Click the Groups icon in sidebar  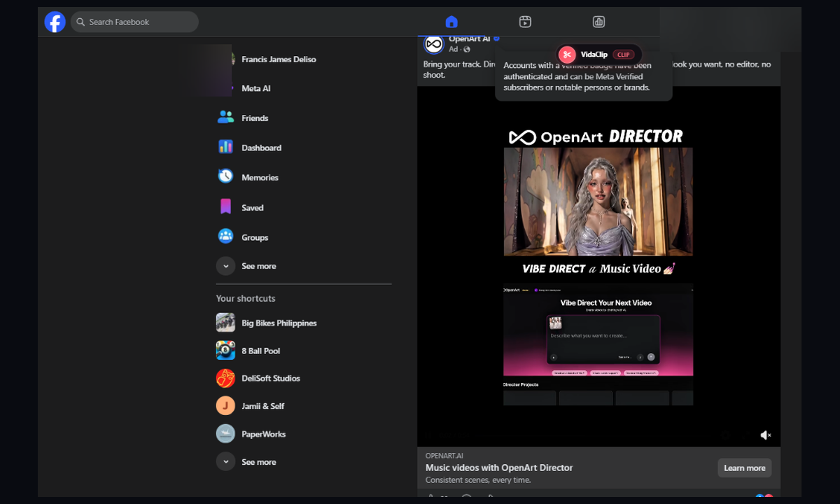(225, 237)
